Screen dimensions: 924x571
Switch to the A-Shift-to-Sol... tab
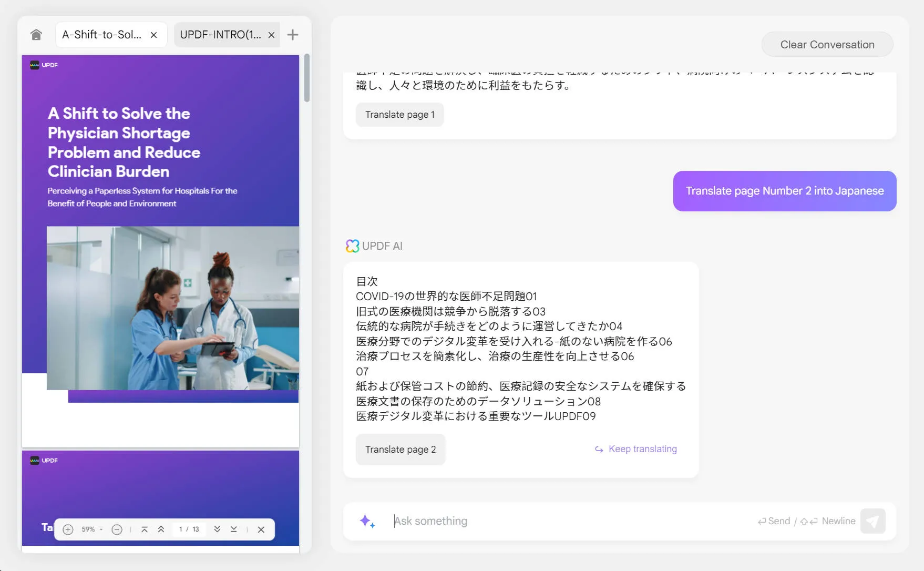coord(102,35)
